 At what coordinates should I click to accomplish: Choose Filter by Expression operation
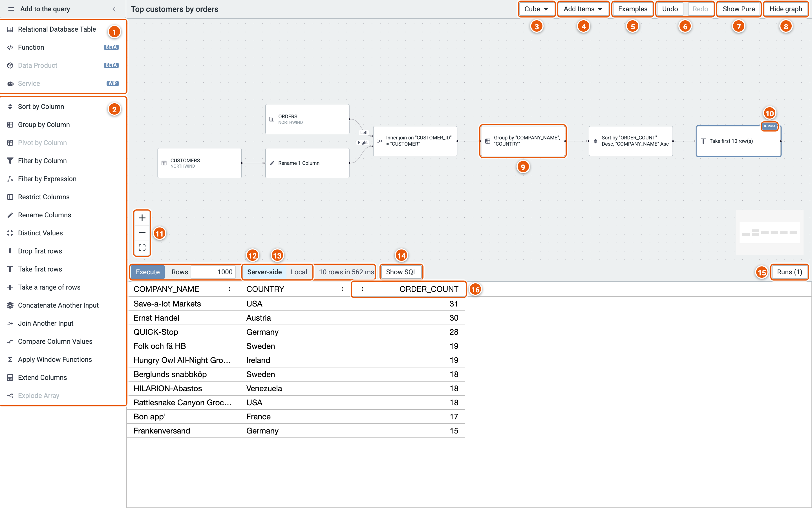(x=63, y=179)
